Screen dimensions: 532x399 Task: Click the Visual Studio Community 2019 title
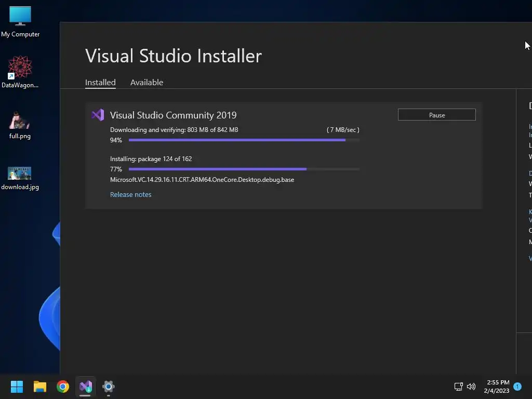tap(173, 115)
